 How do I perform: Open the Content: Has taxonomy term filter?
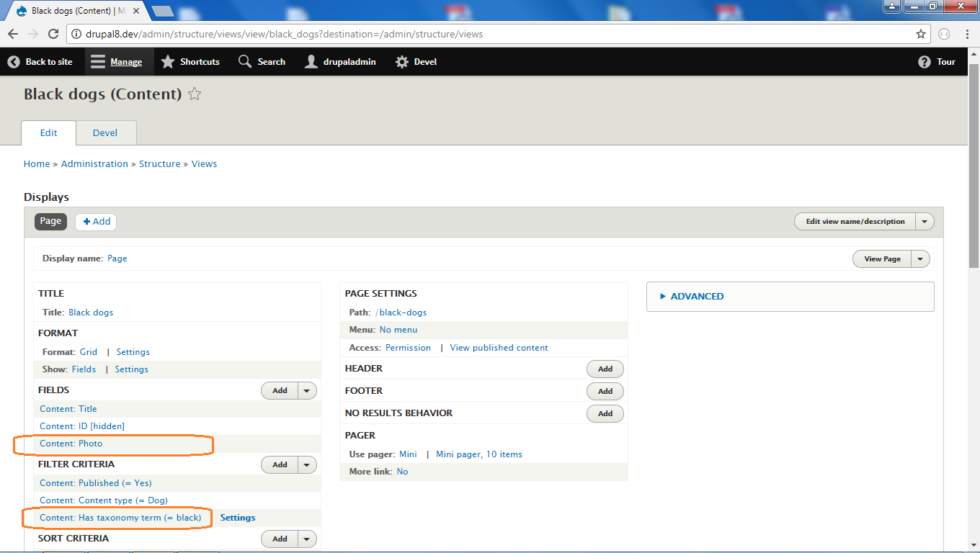pos(120,517)
